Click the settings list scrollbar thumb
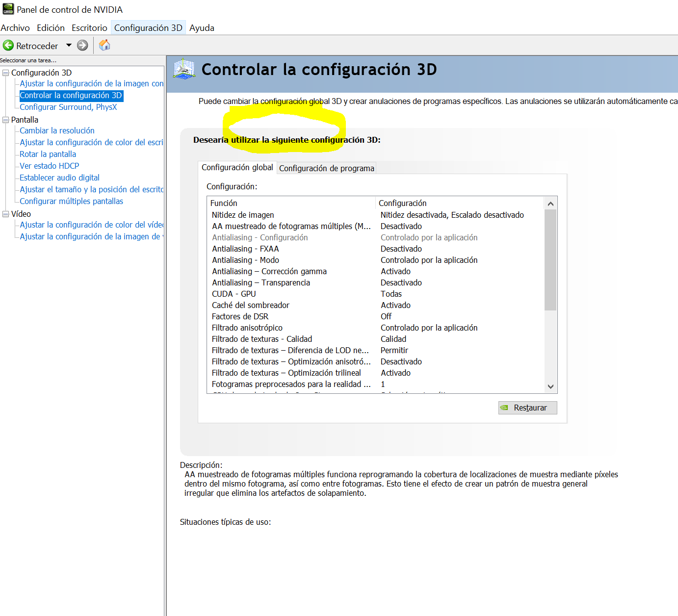The image size is (678, 616). tap(550, 260)
